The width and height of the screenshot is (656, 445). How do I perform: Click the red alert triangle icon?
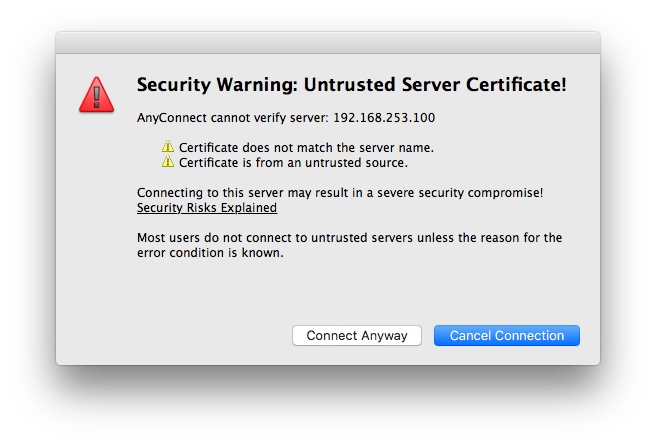96,95
